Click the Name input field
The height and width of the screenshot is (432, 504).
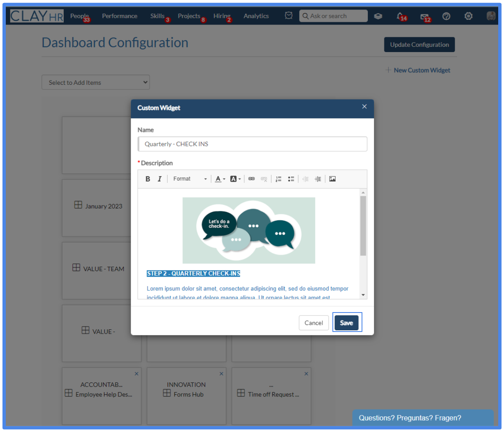[252, 144]
